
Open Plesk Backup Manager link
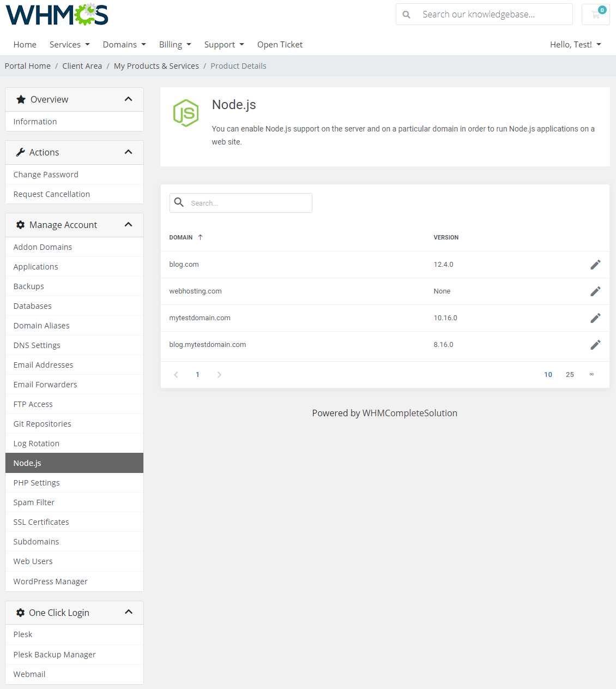(x=74, y=655)
